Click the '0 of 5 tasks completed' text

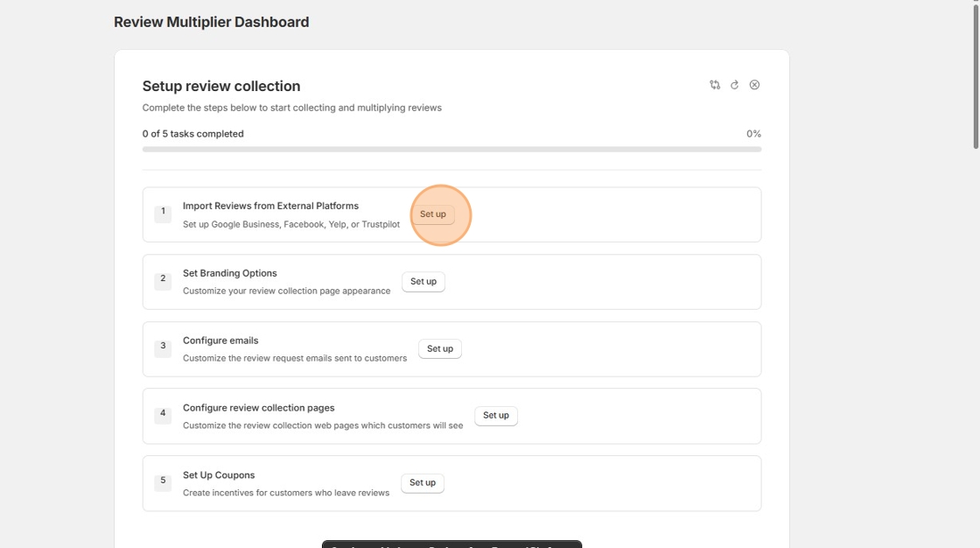[192, 134]
